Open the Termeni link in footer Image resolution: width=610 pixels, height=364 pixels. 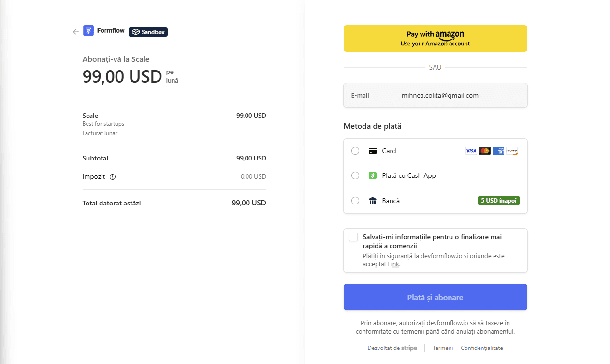point(443,348)
